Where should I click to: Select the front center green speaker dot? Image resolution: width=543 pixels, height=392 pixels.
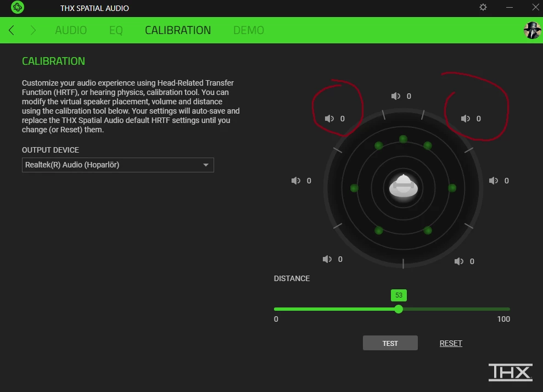tap(403, 139)
